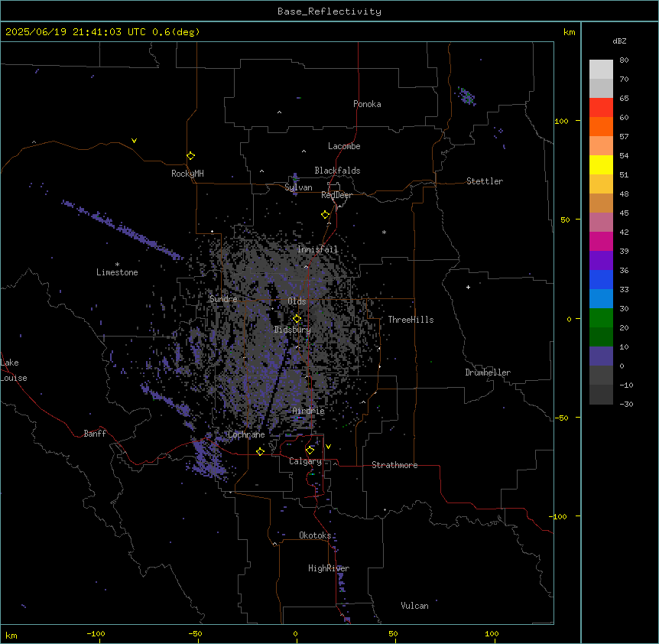
Task: Select the Vulcan label
Action: point(415,606)
